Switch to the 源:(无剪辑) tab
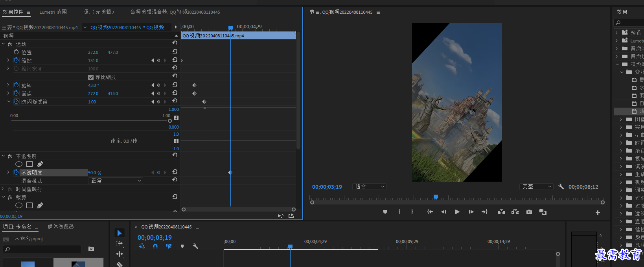The image size is (644, 267). click(99, 12)
